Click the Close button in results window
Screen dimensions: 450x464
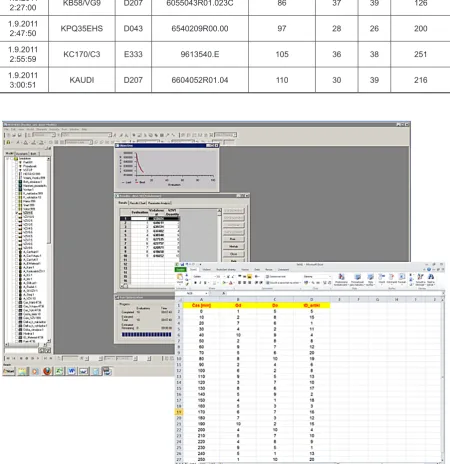tap(233, 254)
